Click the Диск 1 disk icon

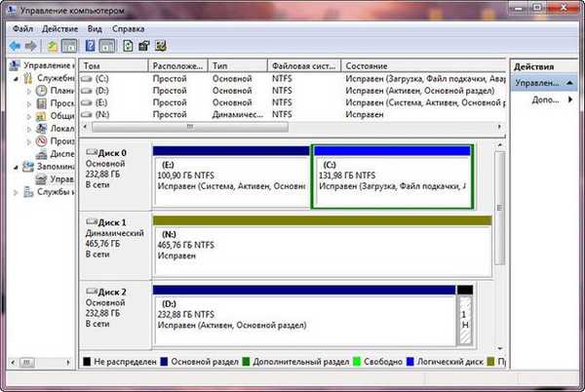tap(92, 222)
